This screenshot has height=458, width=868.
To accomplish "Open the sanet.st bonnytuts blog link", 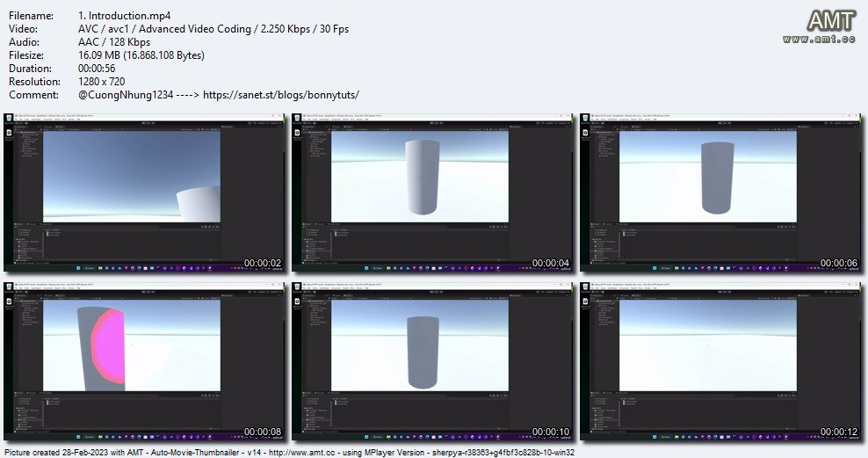I will pyautogui.click(x=280, y=95).
